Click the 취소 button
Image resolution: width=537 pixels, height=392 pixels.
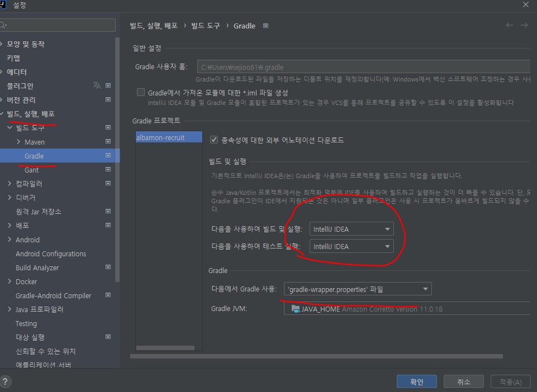(x=464, y=382)
